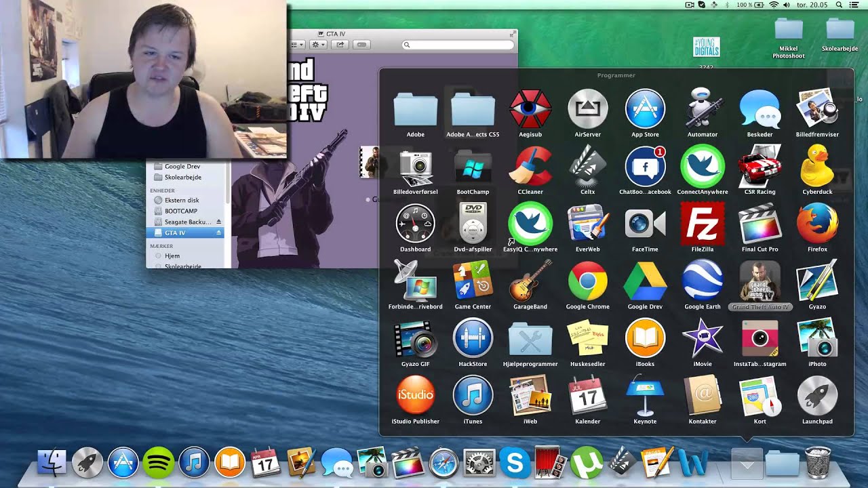Eject the Seagate Backup drive in sidebar

tap(219, 222)
